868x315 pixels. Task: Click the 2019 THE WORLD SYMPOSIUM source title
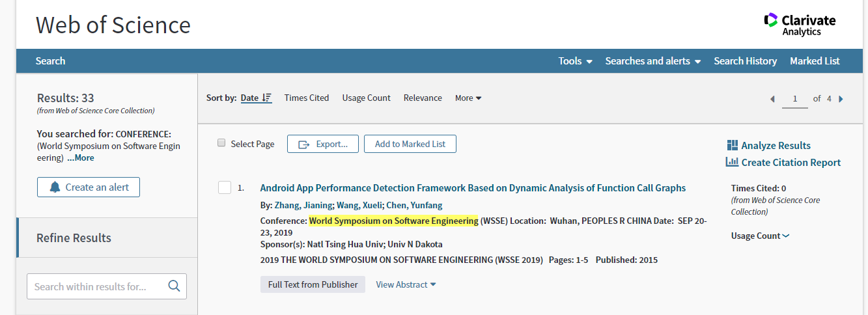tap(401, 260)
